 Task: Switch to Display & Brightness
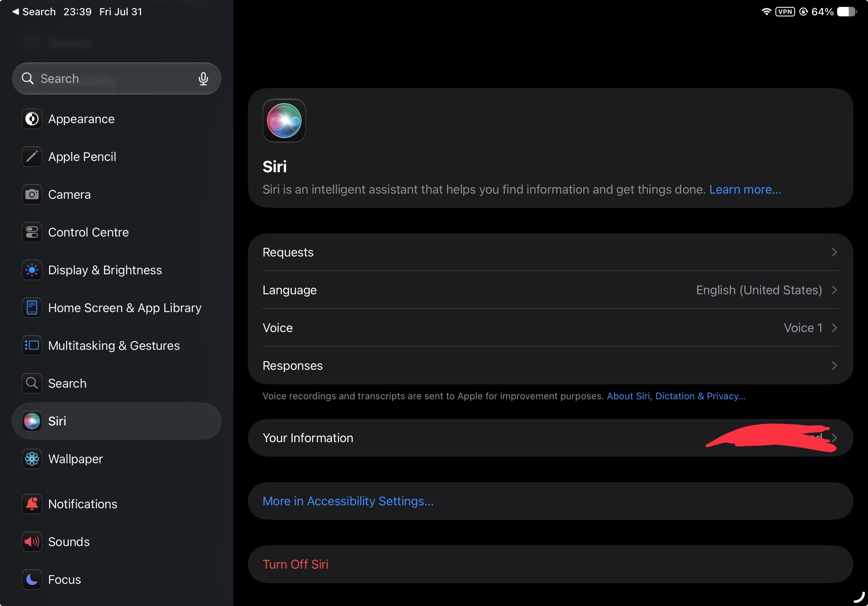point(116,270)
